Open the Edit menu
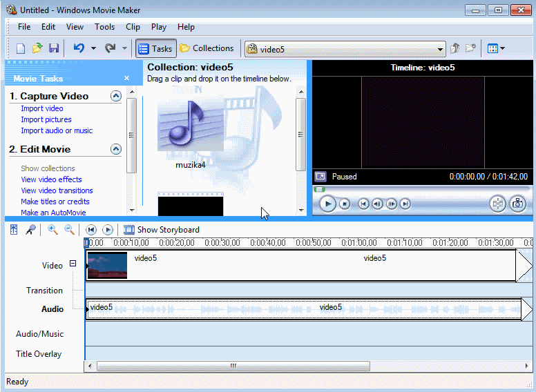536x392 pixels. [x=48, y=27]
